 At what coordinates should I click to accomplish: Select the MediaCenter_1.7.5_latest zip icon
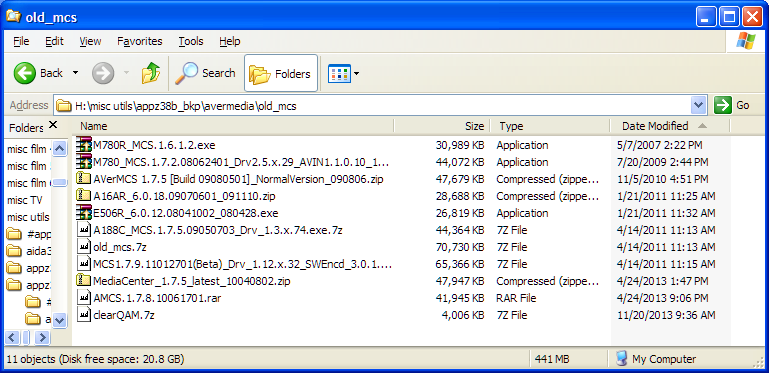pyautogui.click(x=84, y=281)
